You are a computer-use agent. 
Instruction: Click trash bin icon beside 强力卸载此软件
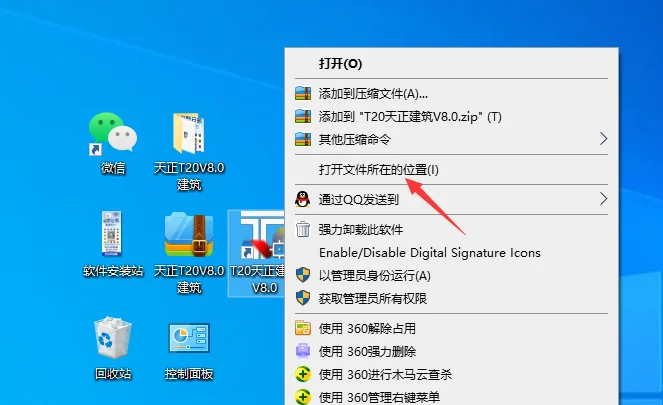(303, 230)
